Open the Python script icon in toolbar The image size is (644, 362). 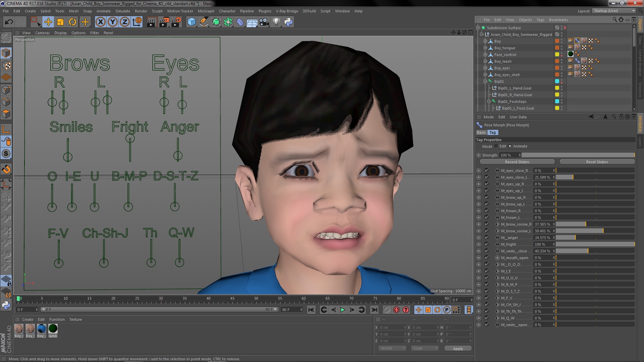click(x=288, y=22)
